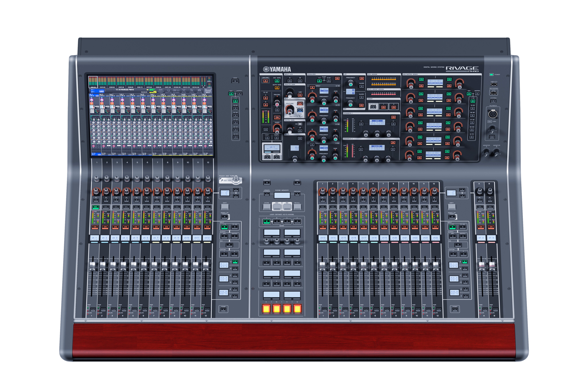Image resolution: width=588 pixels, height=390 pixels.
Task: Open SENDS ON FADER on the touchscreen menu
Action: pos(161,91)
